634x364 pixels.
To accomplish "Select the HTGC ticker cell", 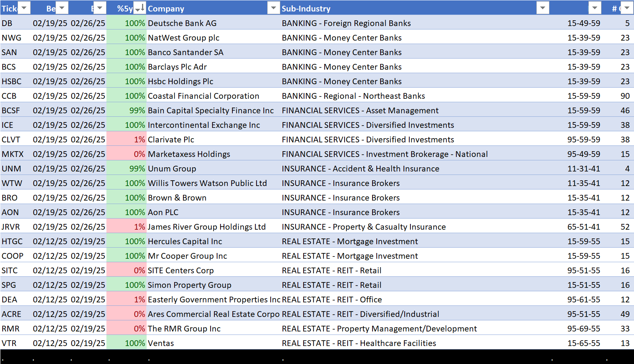I will (16, 241).
